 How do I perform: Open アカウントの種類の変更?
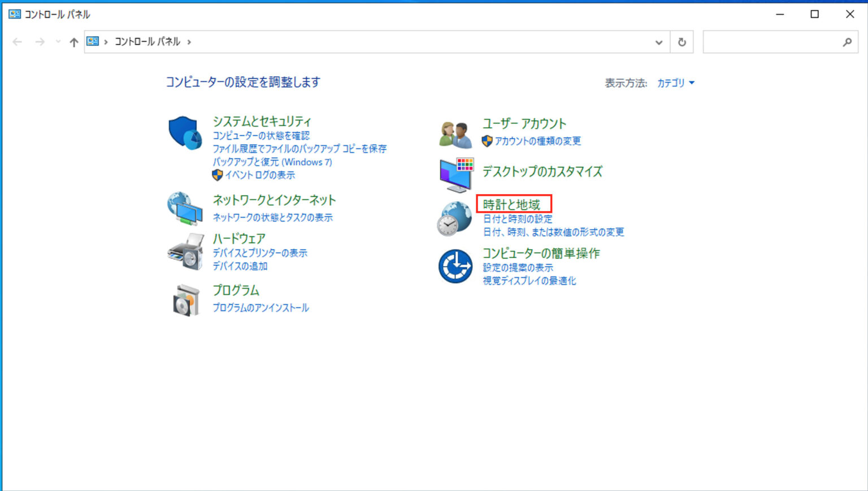537,141
